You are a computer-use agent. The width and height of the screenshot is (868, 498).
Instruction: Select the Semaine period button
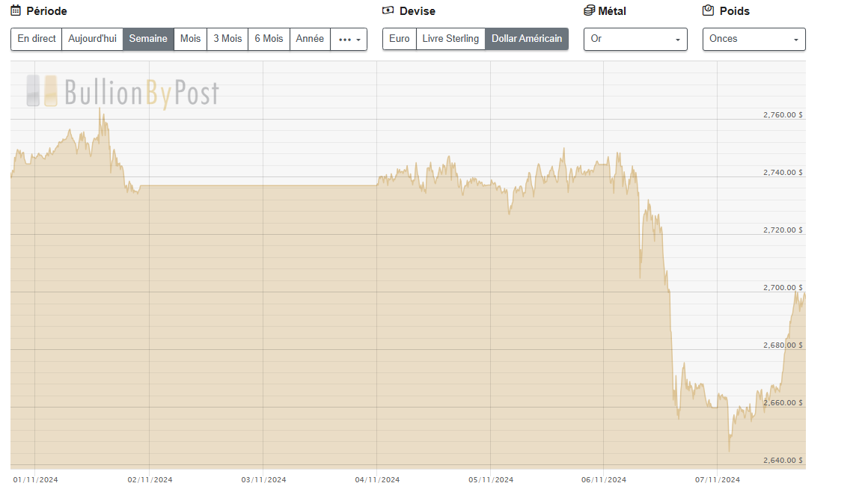point(148,39)
